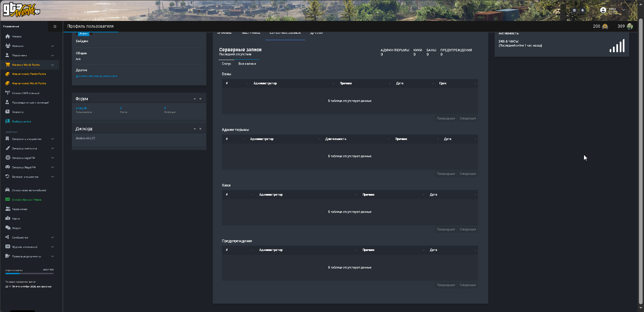Open the Новости news icon
Viewport: 644px width, 312px height.
coord(7,112)
